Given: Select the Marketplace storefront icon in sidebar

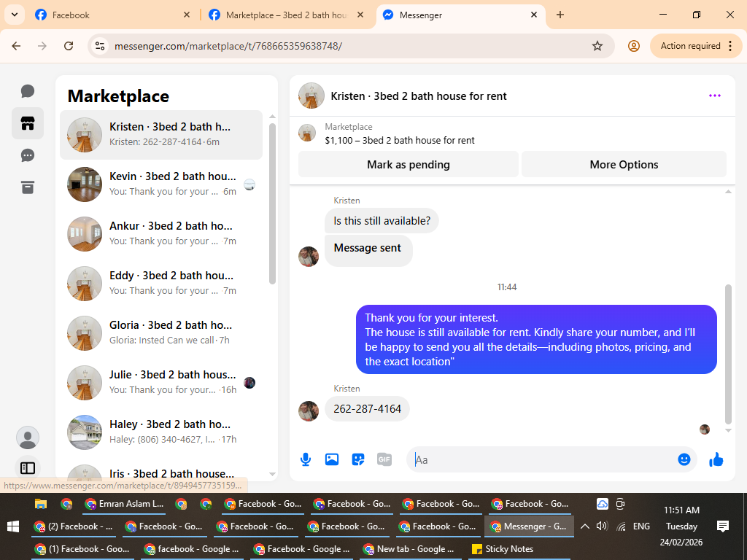Looking at the screenshot, I should 28,123.
